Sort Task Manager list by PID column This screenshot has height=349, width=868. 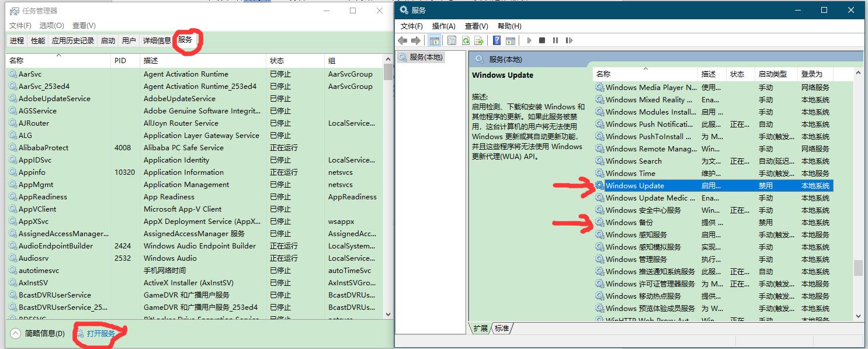pyautogui.click(x=126, y=60)
